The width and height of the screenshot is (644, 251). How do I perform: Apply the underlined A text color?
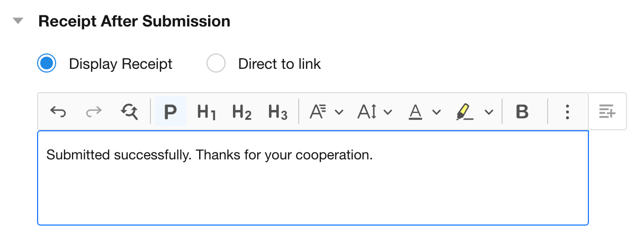coord(416,112)
